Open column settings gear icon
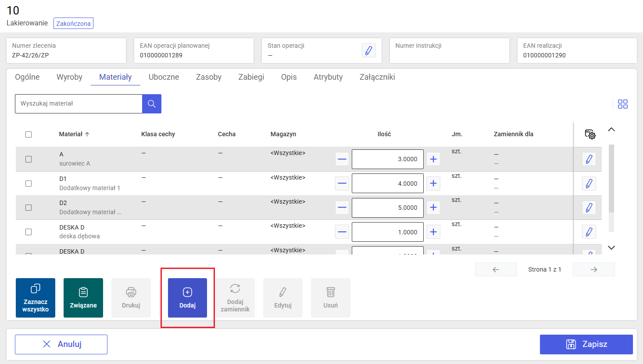Viewport: 643px width, 364px height. pyautogui.click(x=590, y=134)
